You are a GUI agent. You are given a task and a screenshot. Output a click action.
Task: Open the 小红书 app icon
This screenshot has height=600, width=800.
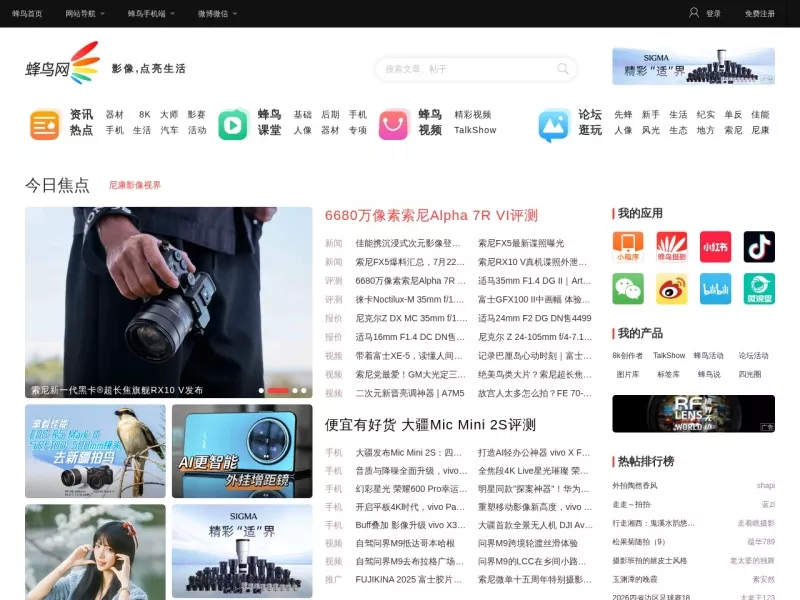point(715,247)
